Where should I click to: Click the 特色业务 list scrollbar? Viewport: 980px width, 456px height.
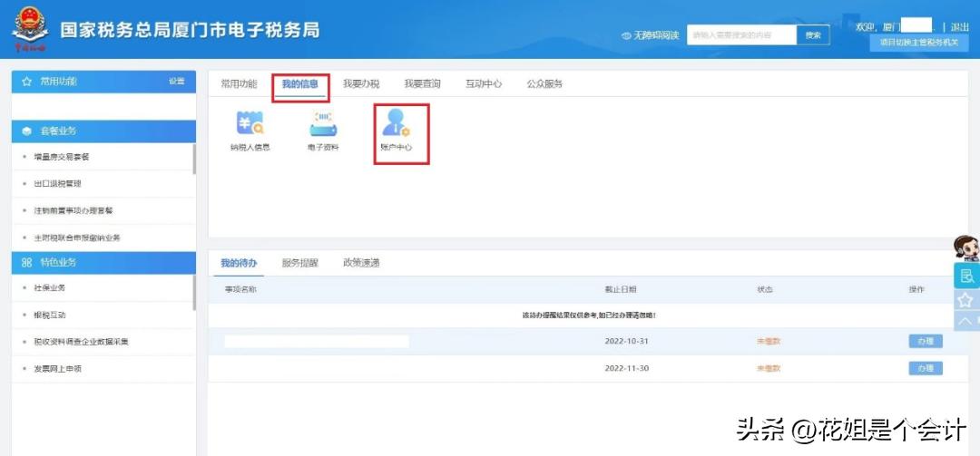click(194, 292)
